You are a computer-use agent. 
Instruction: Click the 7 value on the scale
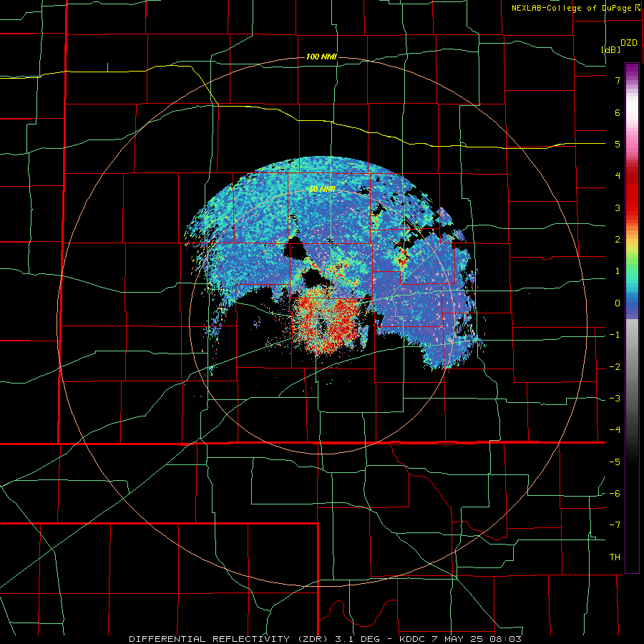point(618,80)
